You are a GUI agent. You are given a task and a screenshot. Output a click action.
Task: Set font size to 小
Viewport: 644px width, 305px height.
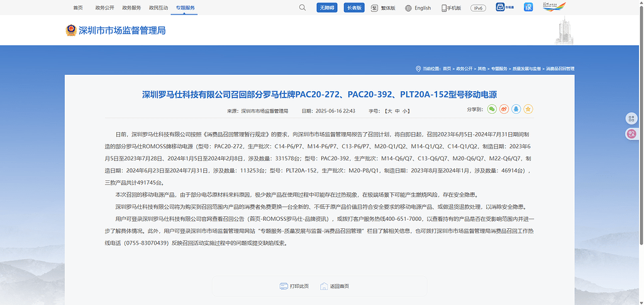(x=405, y=111)
